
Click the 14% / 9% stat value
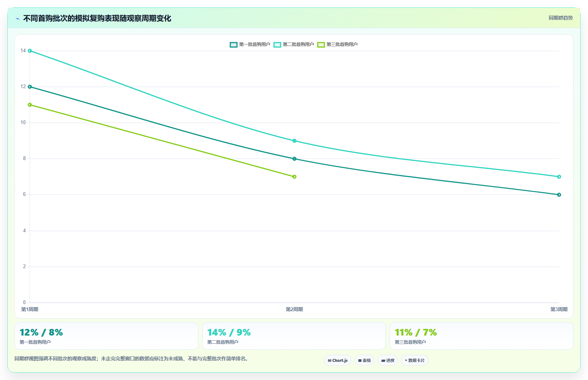click(229, 332)
